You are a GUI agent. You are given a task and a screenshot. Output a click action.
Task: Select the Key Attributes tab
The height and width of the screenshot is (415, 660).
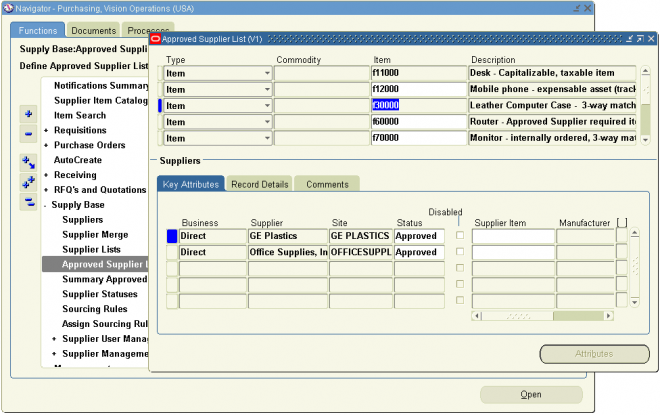(191, 184)
